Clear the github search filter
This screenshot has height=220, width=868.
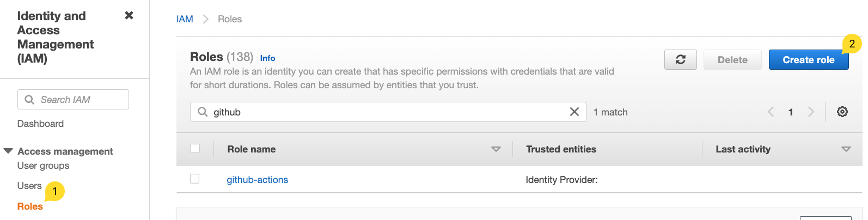click(574, 112)
